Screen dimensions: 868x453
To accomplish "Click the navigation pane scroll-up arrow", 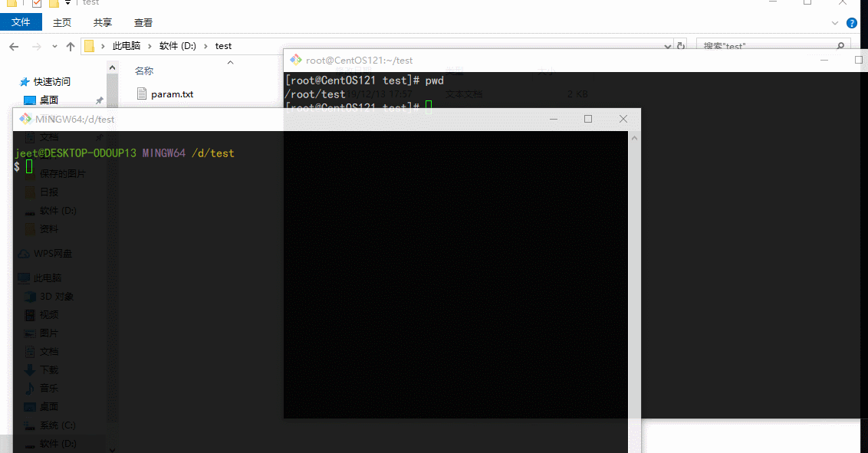I will point(113,67).
